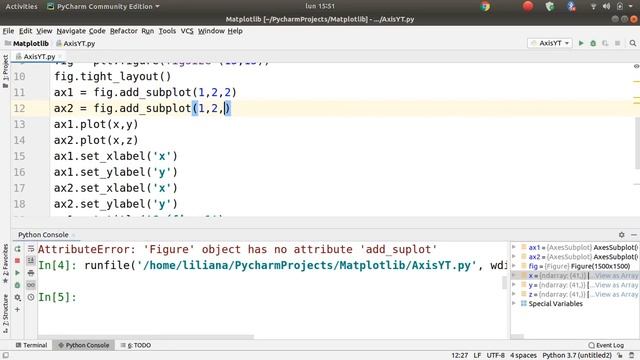Open the Code menu
The image size is (640, 360).
pyautogui.click(x=97, y=31)
